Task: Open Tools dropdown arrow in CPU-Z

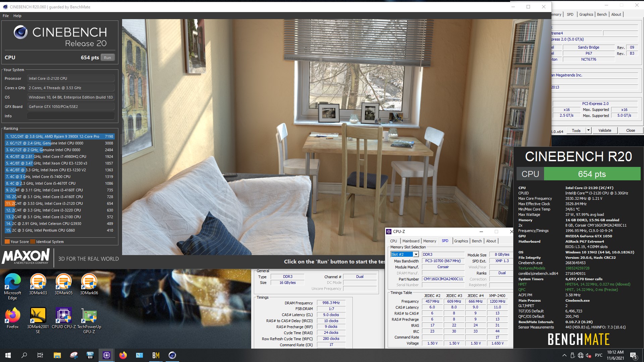Action: pyautogui.click(x=588, y=130)
